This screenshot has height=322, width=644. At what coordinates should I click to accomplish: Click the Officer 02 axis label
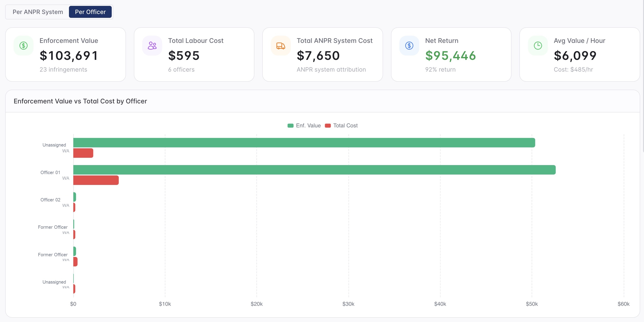tap(50, 200)
